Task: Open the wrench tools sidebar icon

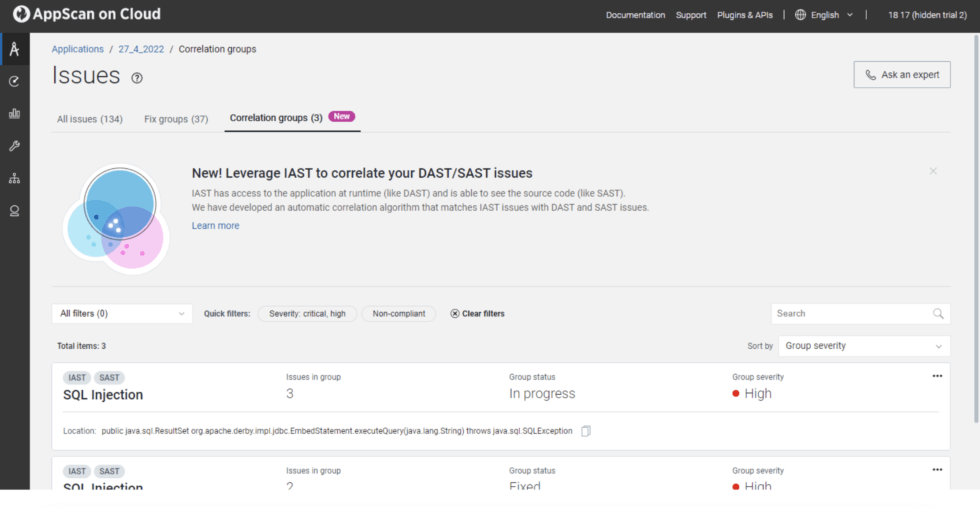Action: coord(14,146)
